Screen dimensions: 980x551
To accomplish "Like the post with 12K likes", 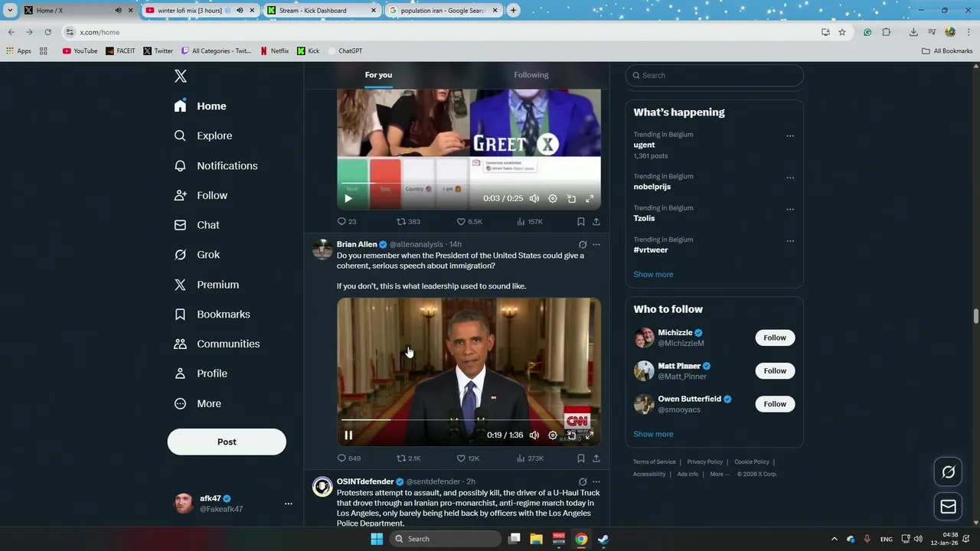I will tap(468, 458).
